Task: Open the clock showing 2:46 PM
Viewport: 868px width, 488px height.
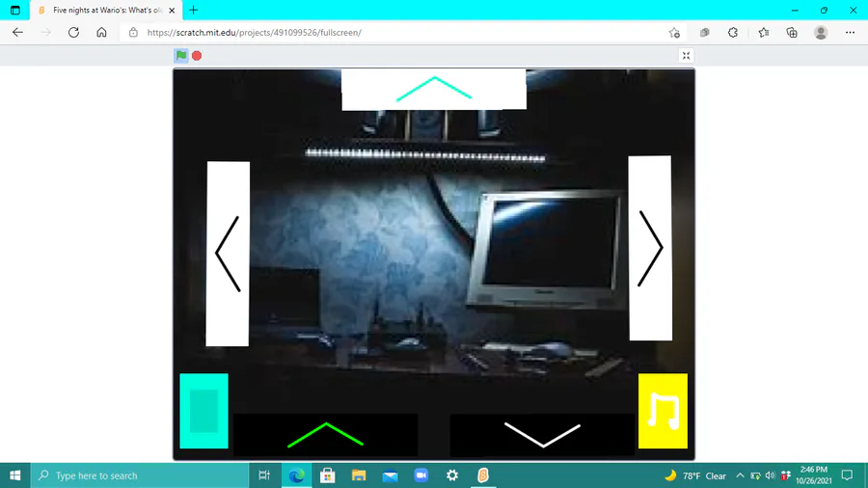Action: [x=814, y=475]
